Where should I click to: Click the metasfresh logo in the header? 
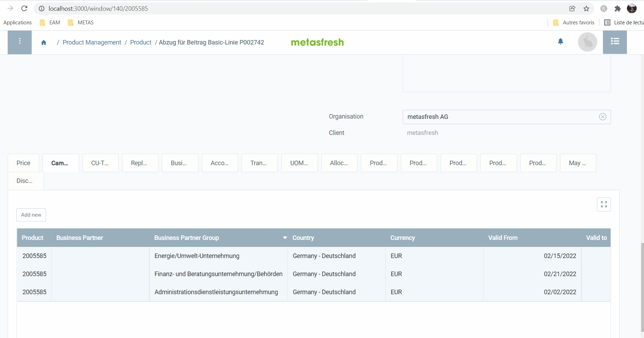[x=317, y=42]
